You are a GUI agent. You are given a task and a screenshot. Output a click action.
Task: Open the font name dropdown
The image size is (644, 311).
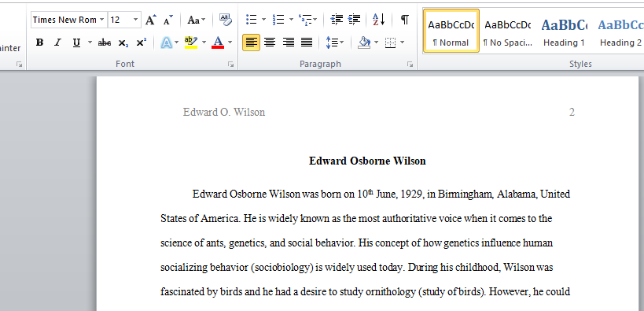coord(101,20)
